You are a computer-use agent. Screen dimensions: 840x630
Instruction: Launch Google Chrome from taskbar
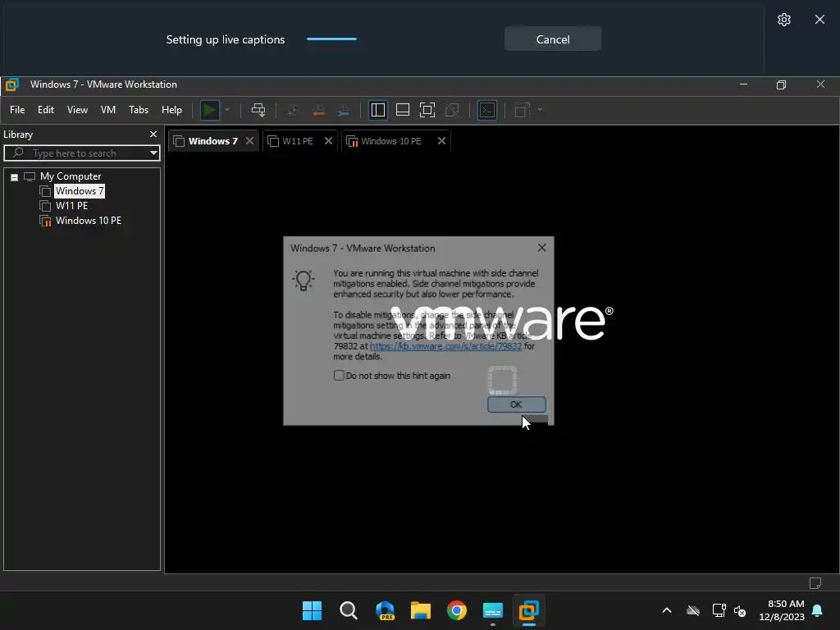(x=456, y=610)
